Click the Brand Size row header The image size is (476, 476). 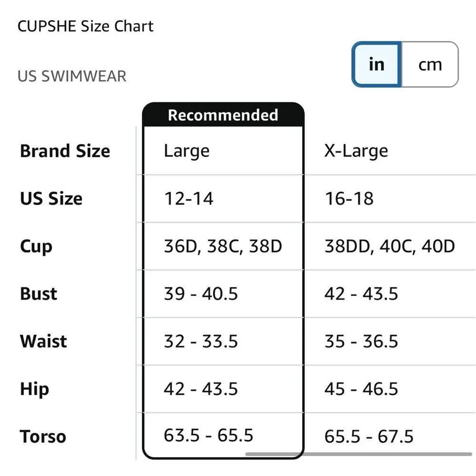click(x=65, y=151)
